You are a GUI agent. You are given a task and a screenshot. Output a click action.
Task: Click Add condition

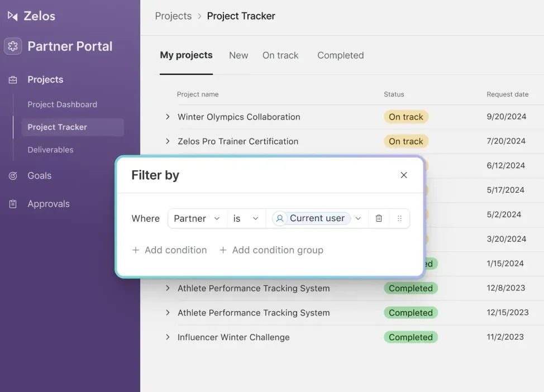point(169,250)
